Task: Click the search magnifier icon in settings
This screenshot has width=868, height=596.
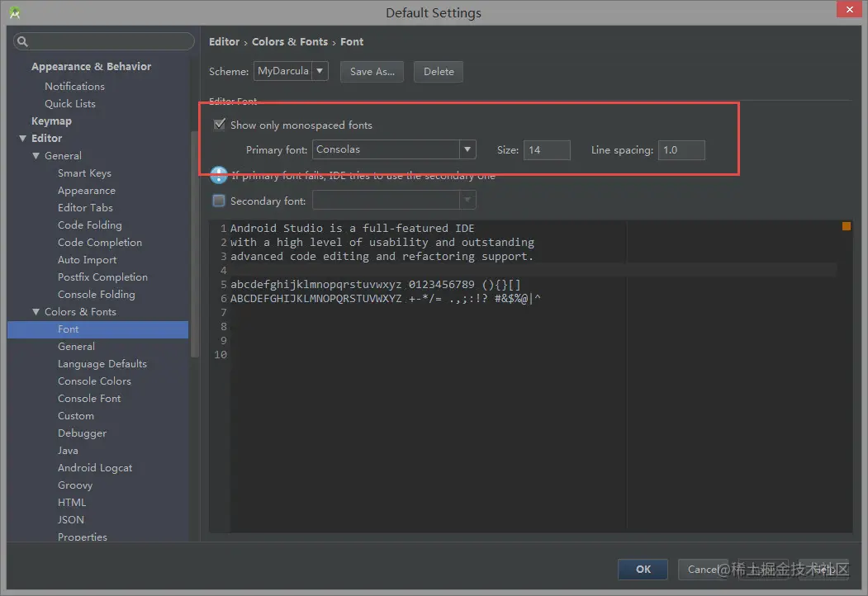Action: (22, 41)
